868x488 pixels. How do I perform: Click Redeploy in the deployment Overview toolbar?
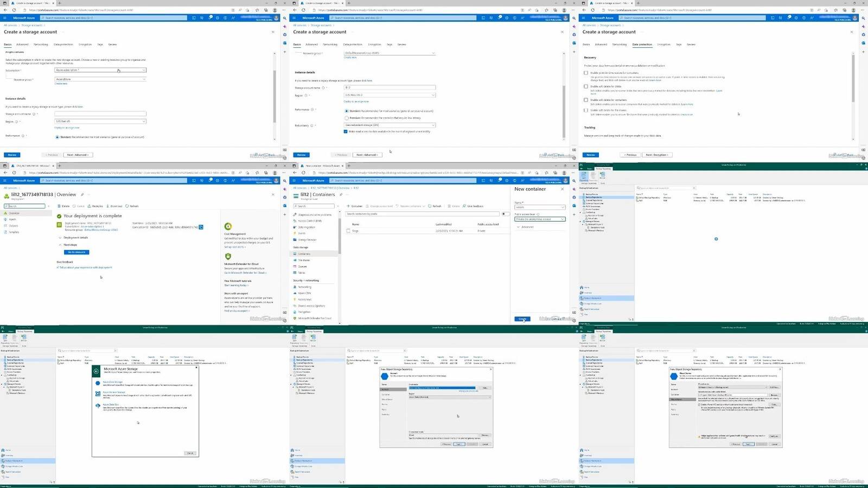tap(95, 206)
